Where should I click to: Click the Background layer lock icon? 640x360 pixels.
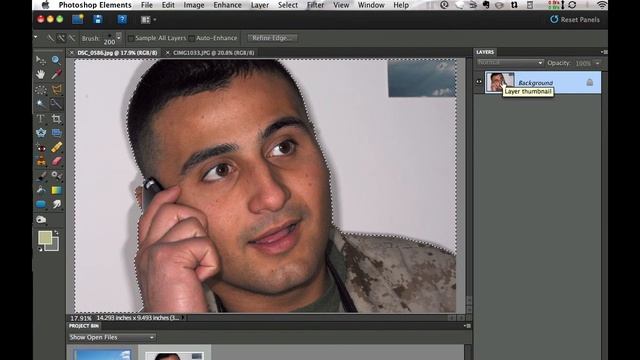pos(590,82)
